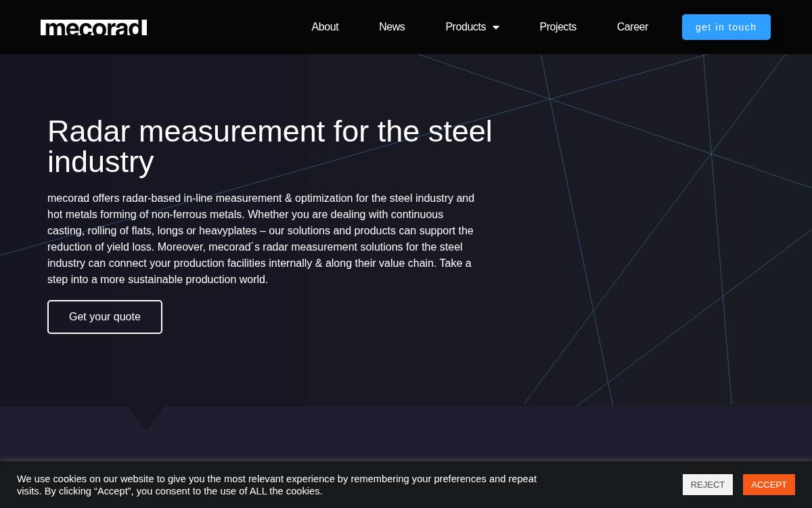The image size is (812, 508).
Task: Click the mecorad logo
Action: pos(93,27)
